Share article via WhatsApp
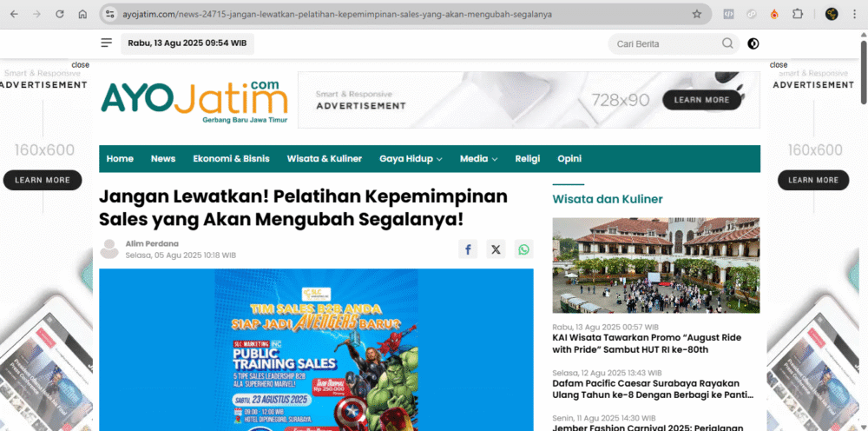This screenshot has height=431, width=868. pos(523,249)
